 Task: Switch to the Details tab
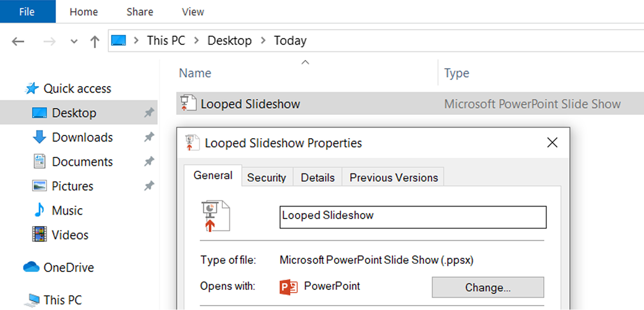click(x=318, y=177)
